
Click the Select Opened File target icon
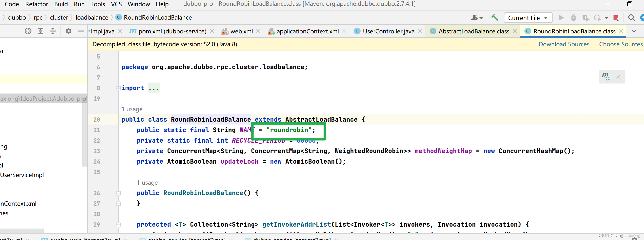click(x=28, y=31)
